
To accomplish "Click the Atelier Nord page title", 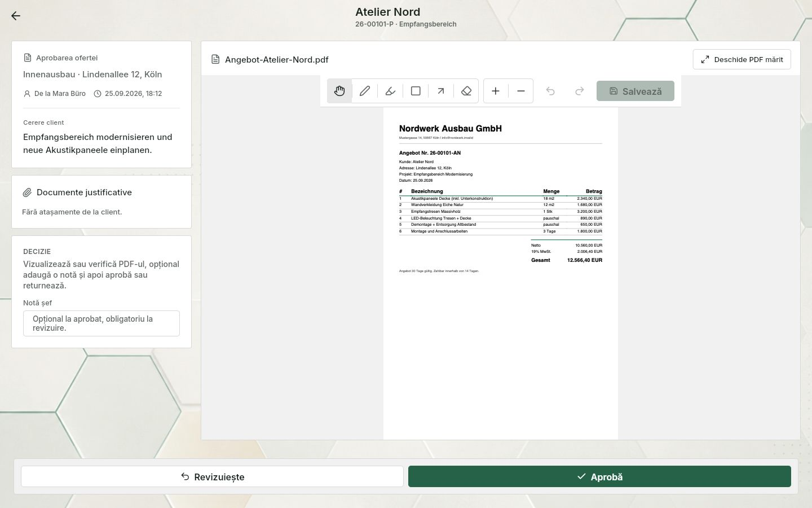I will (388, 12).
